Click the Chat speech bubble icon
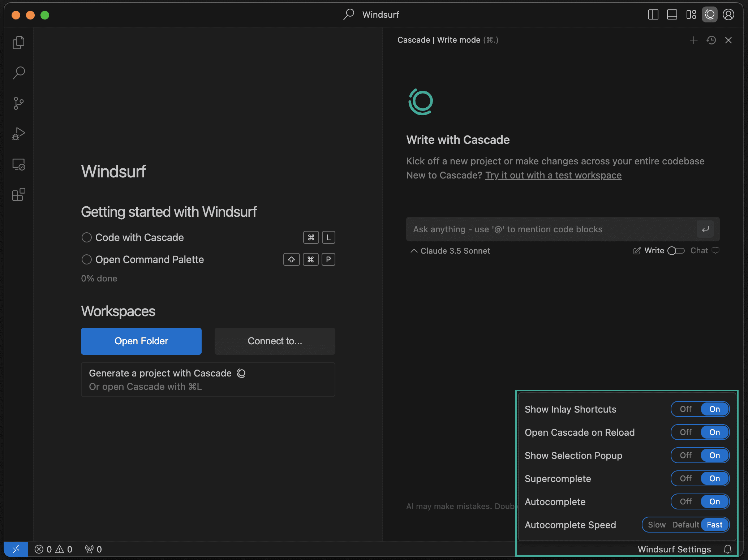Screen dimensions: 748x560 (x=715, y=250)
